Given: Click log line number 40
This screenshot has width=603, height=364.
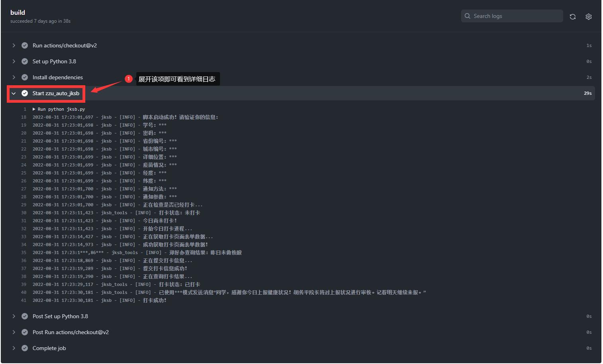Looking at the screenshot, I should click(x=24, y=292).
